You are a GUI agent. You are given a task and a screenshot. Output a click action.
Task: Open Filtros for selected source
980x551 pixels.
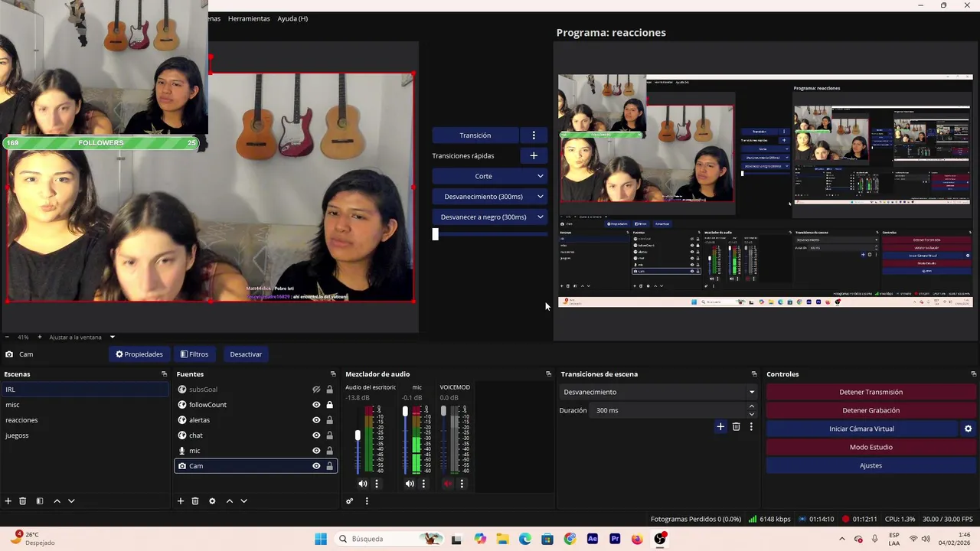click(x=194, y=354)
